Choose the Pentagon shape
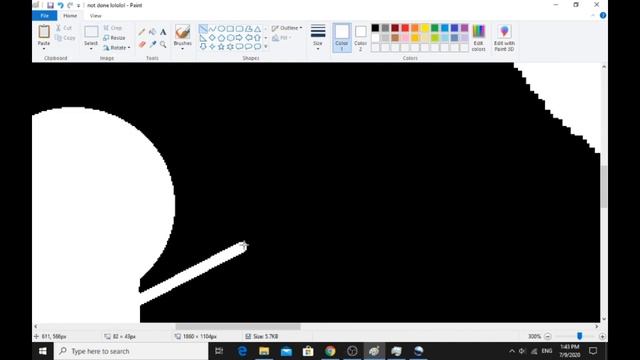This screenshot has height=360, width=640. (221, 38)
